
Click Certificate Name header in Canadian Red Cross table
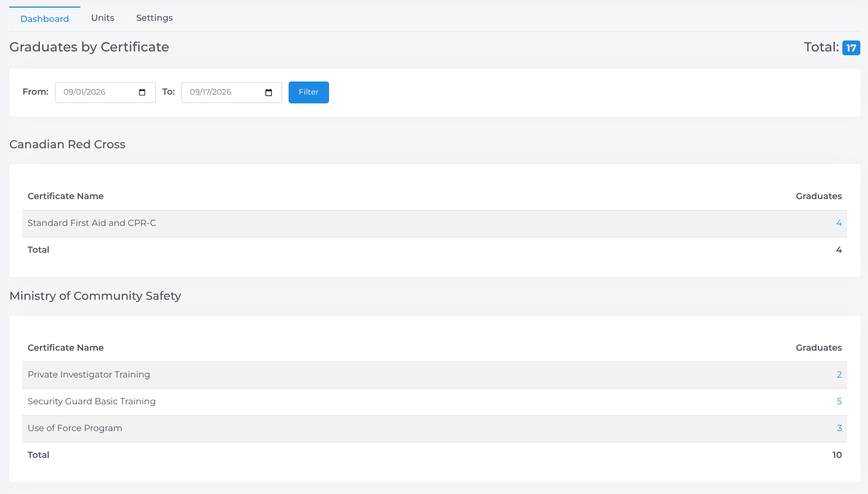coord(66,196)
